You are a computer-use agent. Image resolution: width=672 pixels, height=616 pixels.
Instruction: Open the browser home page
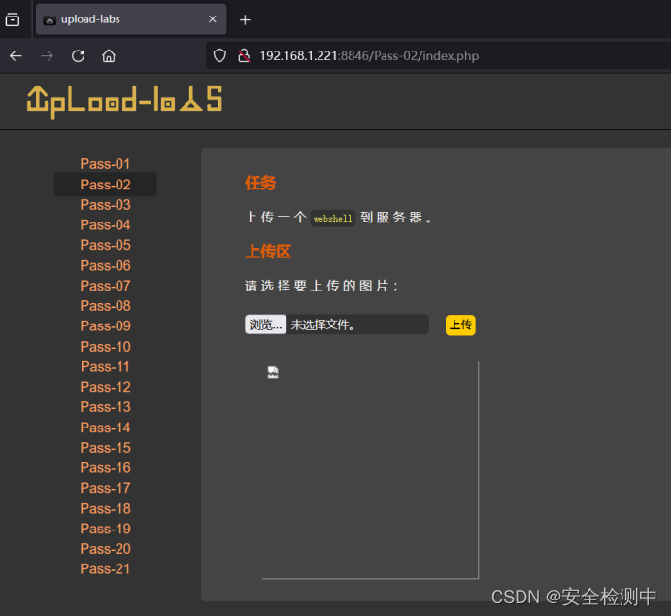109,56
